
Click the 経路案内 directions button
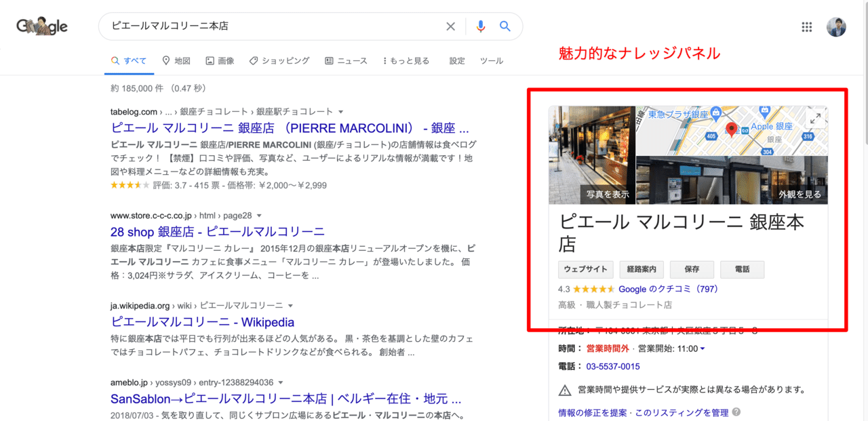[x=642, y=269]
